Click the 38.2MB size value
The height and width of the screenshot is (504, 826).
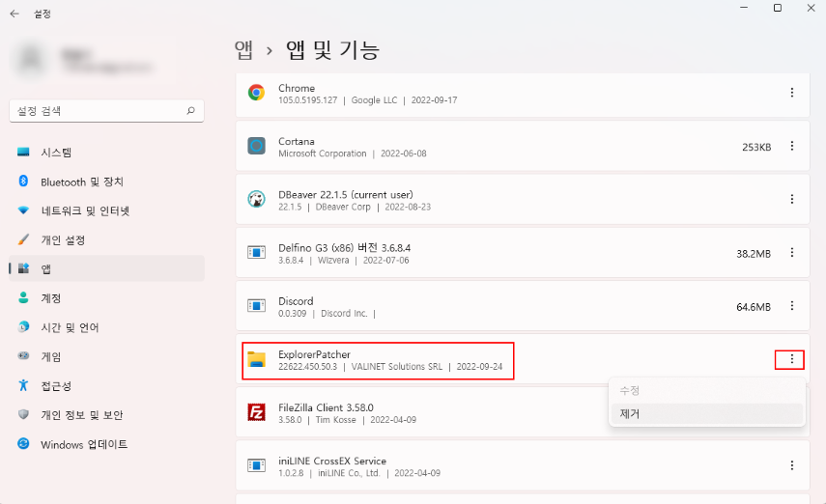[x=754, y=254]
